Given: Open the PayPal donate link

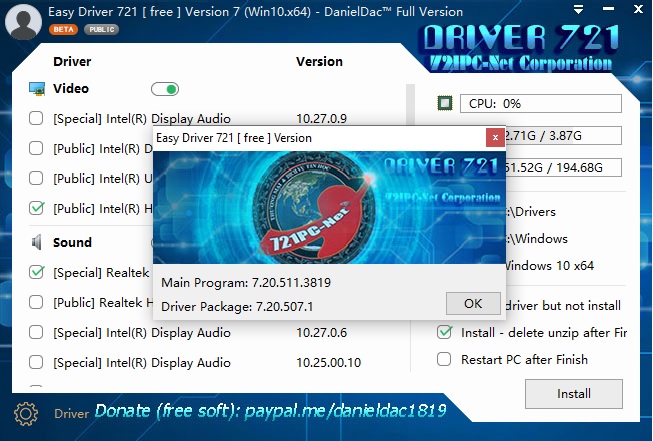Looking at the screenshot, I should point(270,411).
